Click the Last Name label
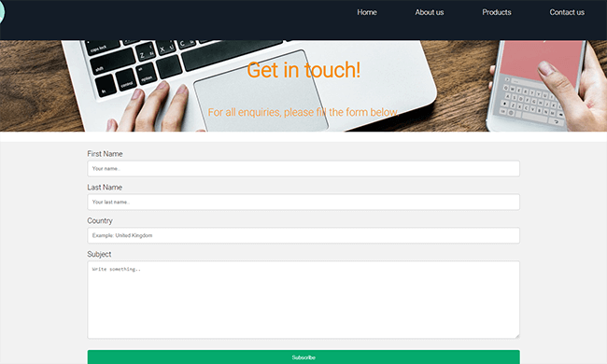The image size is (607, 364). tap(105, 188)
